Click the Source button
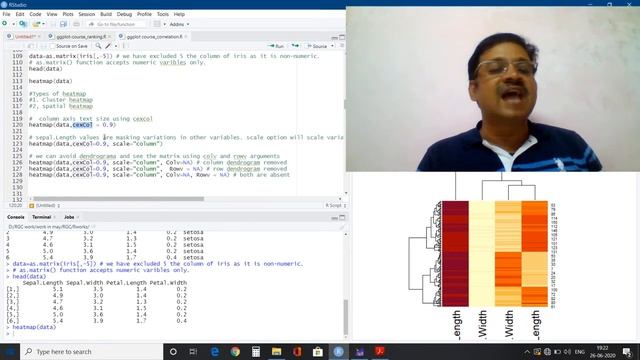The height and width of the screenshot is (360, 640). tap(317, 46)
